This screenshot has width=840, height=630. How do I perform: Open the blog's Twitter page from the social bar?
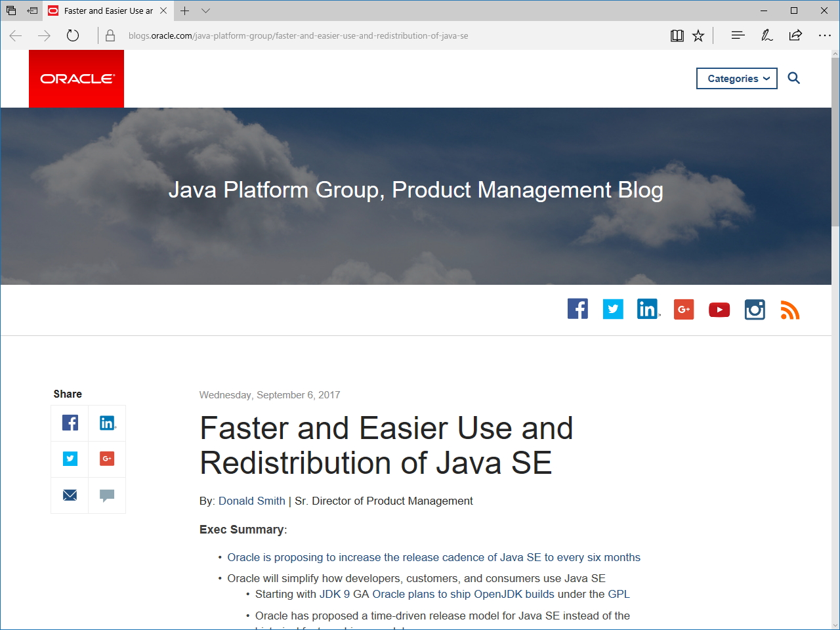point(613,308)
